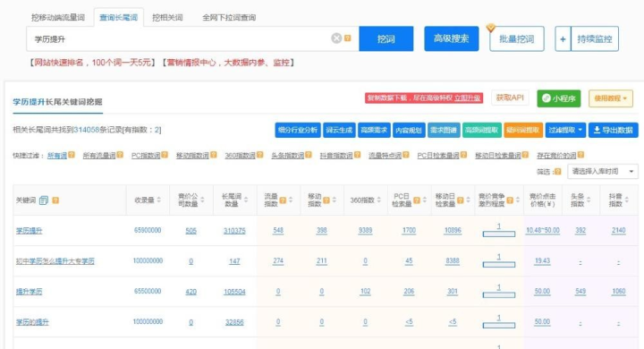Image resolution: width=644 pixels, height=349 pixels.
Task: Open help icon beside 抖音指数词 filter
Action: click(x=357, y=155)
